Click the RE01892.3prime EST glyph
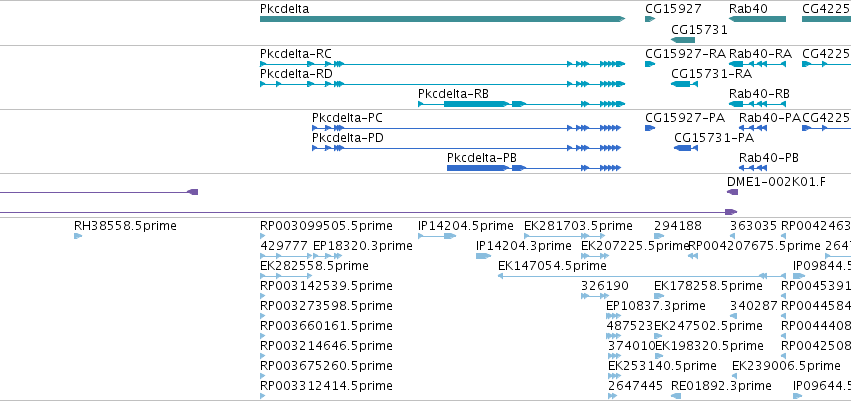 coord(676,396)
